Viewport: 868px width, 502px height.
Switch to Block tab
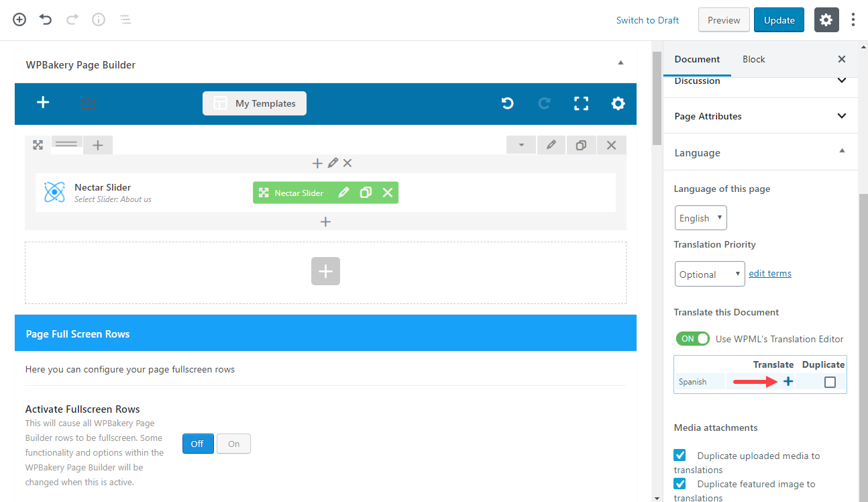(754, 59)
